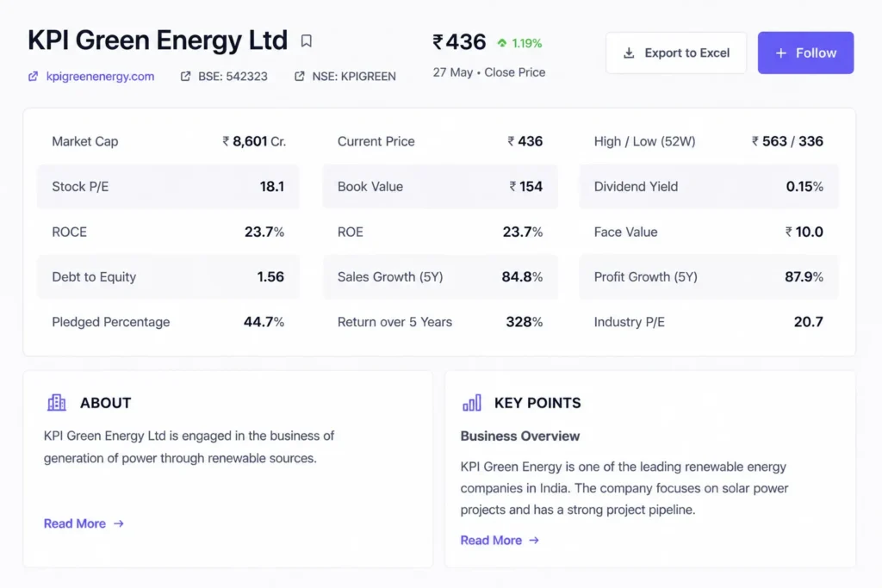Open BSE: 542323 listing link
The height and width of the screenshot is (588, 882).
(x=233, y=77)
